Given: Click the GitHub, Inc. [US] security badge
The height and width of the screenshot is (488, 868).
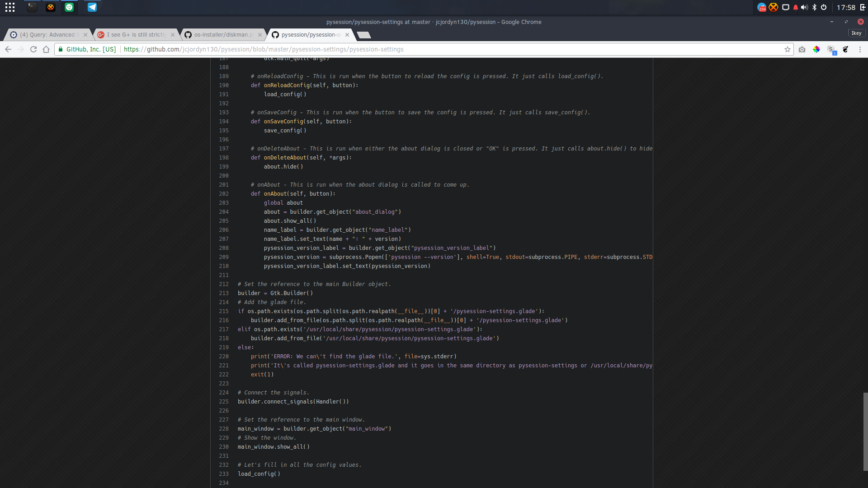Looking at the screenshot, I should coord(87,49).
